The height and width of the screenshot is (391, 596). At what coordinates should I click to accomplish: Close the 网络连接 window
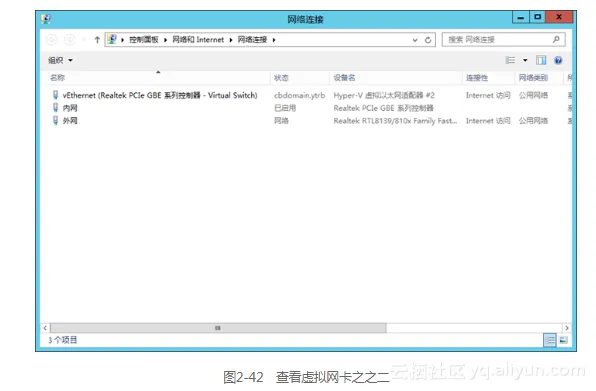pyautogui.click(x=559, y=17)
